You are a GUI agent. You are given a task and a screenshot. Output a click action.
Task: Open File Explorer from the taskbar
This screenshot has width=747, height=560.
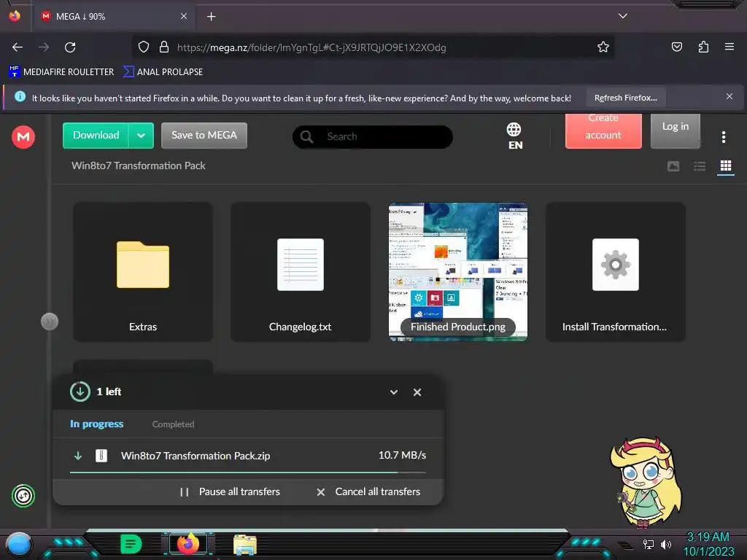(x=245, y=545)
